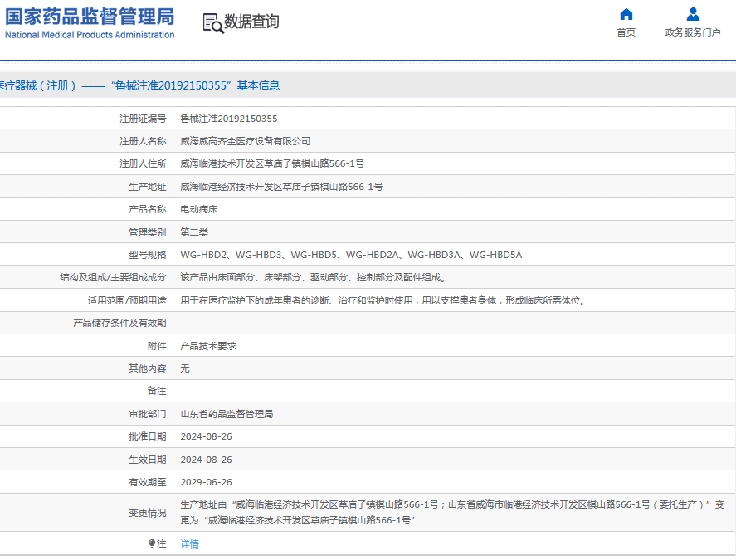Click the 产品储存条件及有效期 label

tap(119, 323)
